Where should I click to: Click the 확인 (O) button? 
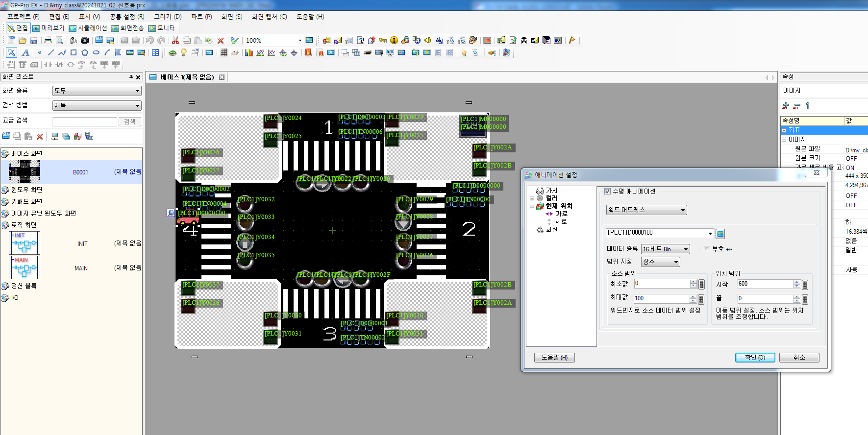tap(755, 358)
